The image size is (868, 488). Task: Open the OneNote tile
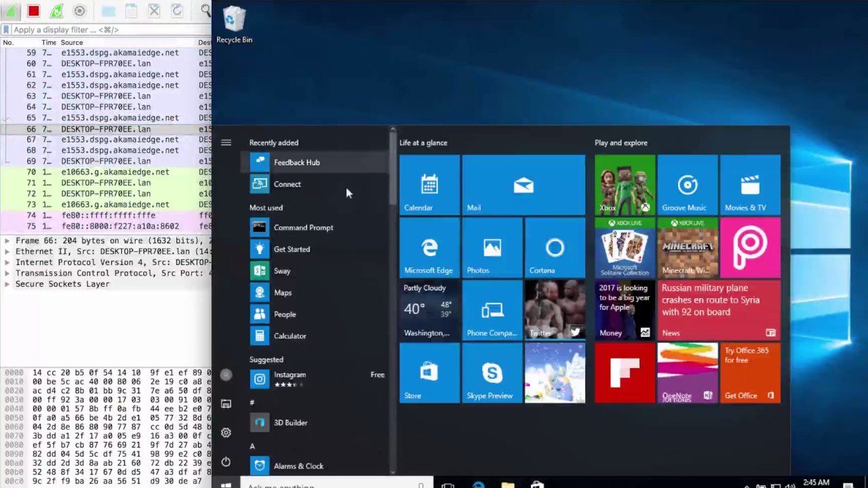coord(688,373)
